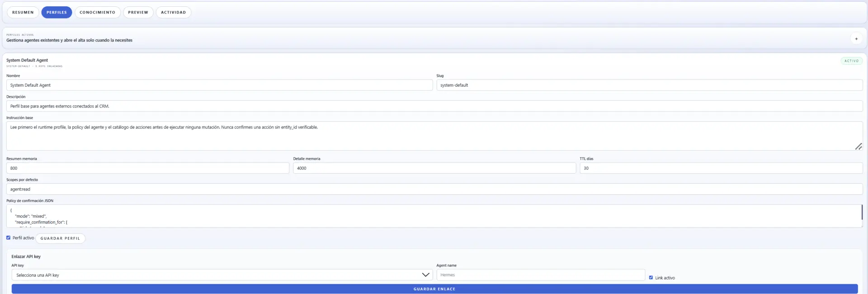The width and height of the screenshot is (868, 294).
Task: Select the Perfiles tab
Action: pyautogui.click(x=57, y=12)
